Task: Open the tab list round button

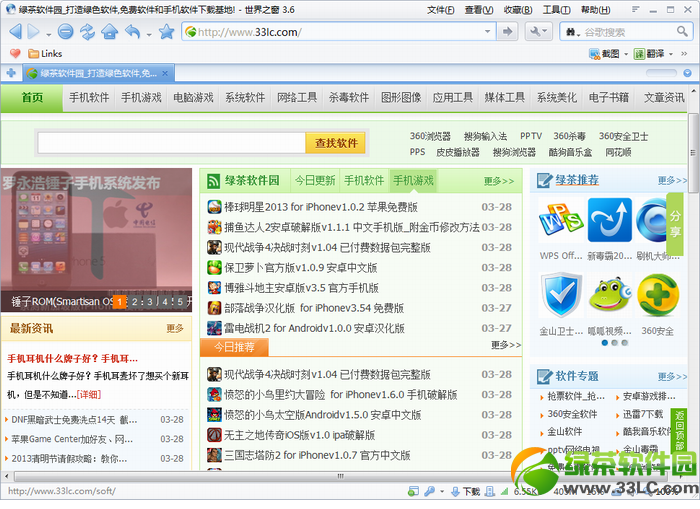Action: pos(688,73)
